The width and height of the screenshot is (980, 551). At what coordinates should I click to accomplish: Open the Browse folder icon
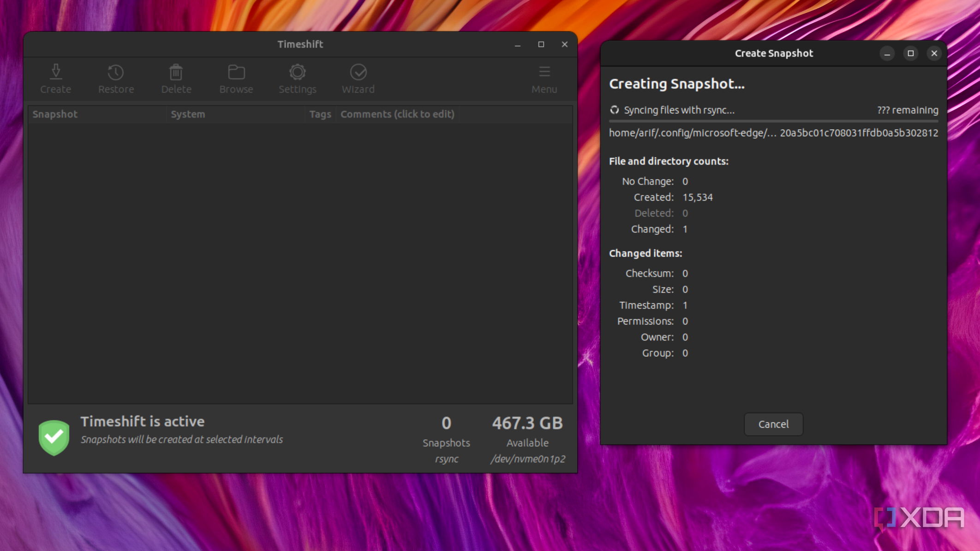coord(236,72)
